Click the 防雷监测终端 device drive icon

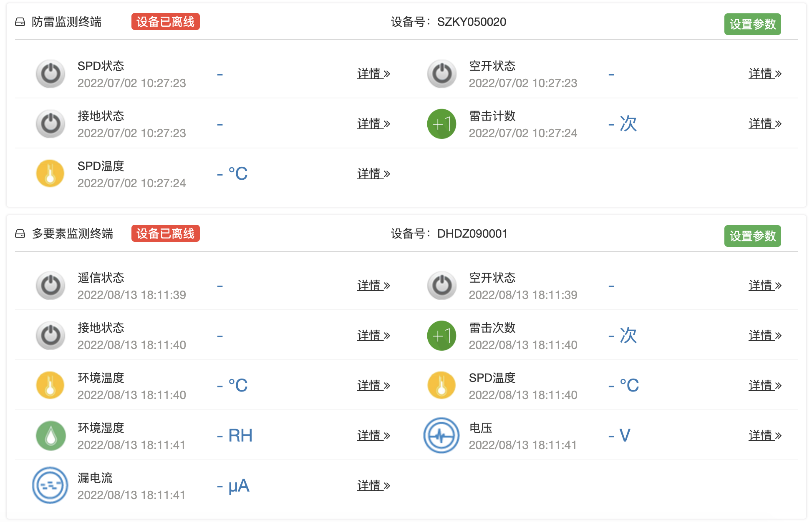20,22
